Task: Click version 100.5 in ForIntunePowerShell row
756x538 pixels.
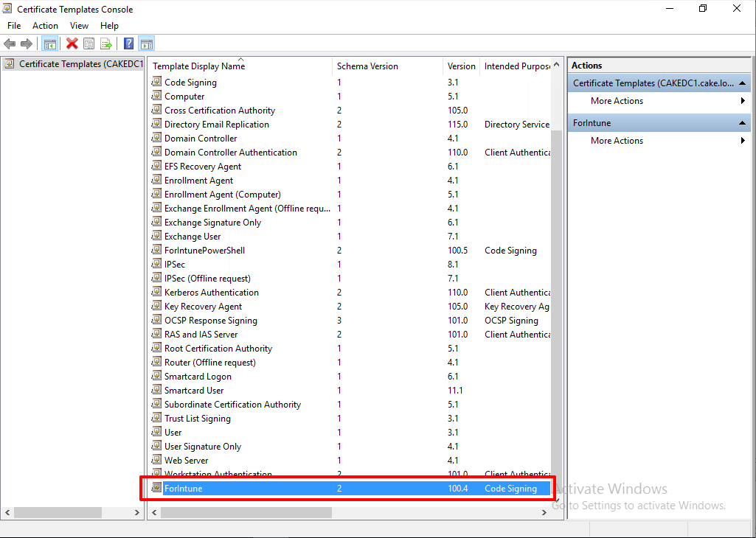Action: pyautogui.click(x=457, y=250)
